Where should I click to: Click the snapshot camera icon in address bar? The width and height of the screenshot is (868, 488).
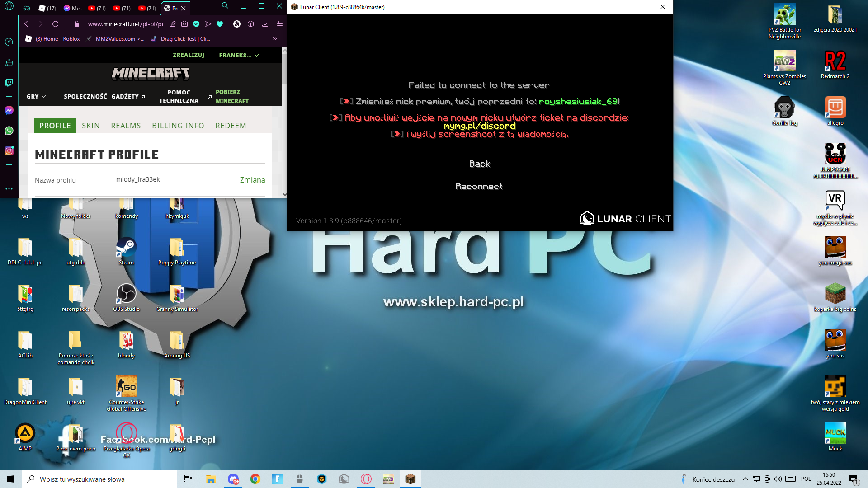coord(184,24)
